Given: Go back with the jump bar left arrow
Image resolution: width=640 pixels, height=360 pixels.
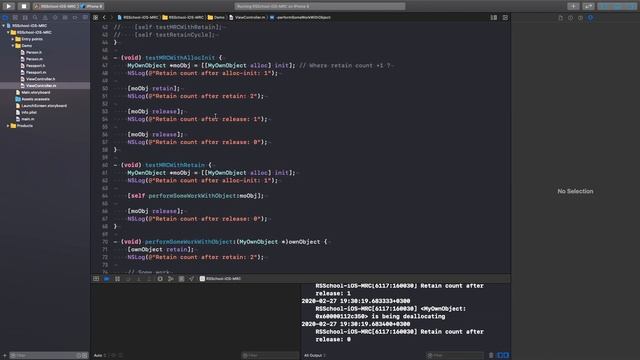Looking at the screenshot, I should click(x=104, y=18).
